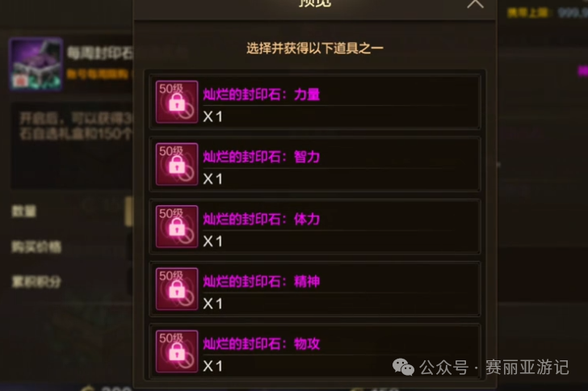Viewport: 588px width, 391px height.
Task: Click the X1 quantity of 物攻 stone
Action: pyautogui.click(x=212, y=366)
